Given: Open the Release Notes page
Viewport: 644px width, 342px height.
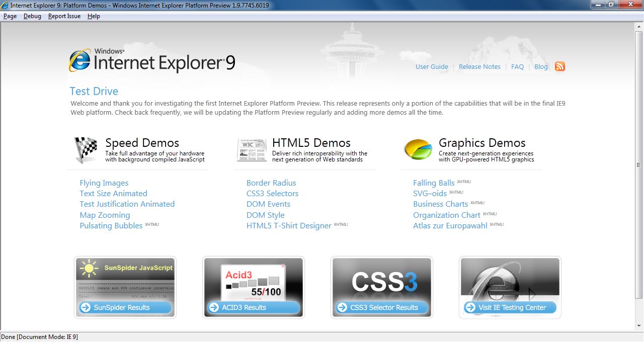Looking at the screenshot, I should (479, 66).
